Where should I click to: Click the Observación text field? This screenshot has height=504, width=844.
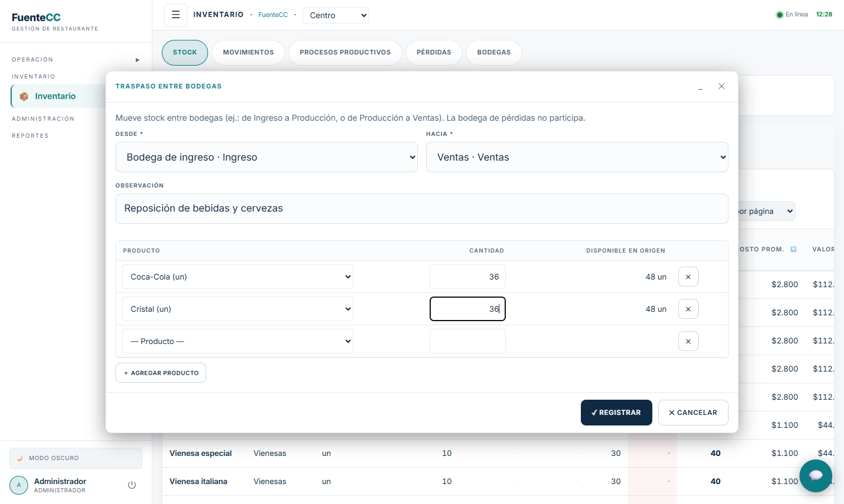point(422,209)
